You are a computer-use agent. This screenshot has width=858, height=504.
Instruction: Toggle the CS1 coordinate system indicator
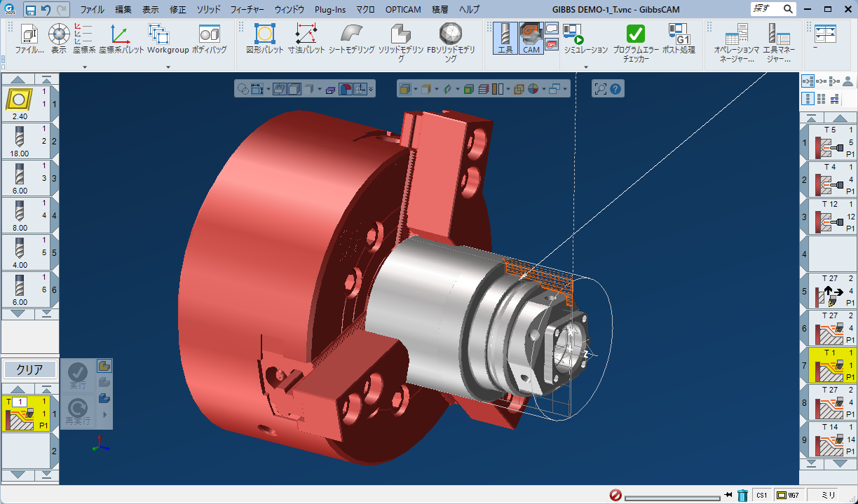click(762, 496)
